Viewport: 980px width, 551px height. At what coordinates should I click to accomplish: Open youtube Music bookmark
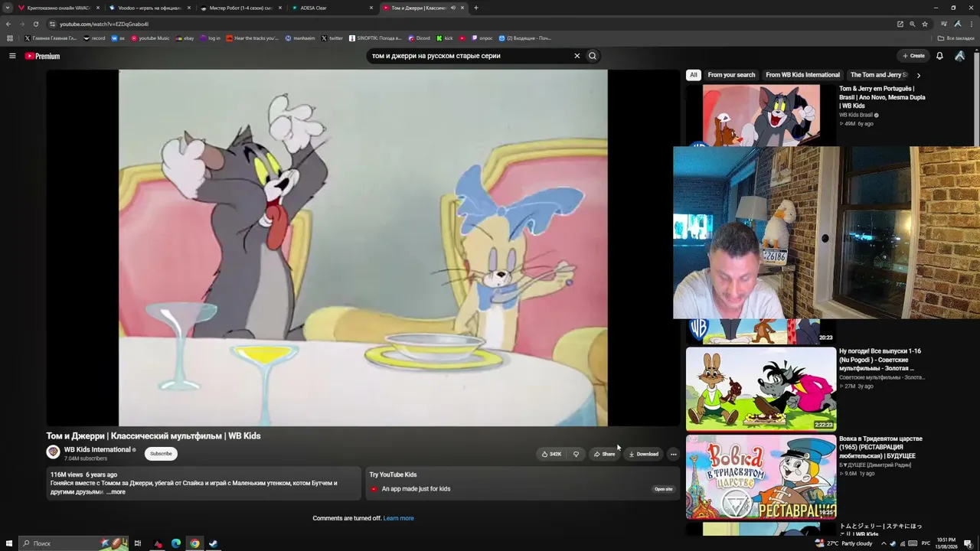[x=150, y=38]
